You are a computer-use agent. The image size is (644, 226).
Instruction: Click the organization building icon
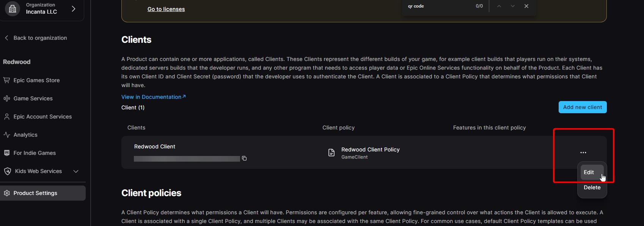point(13,8)
